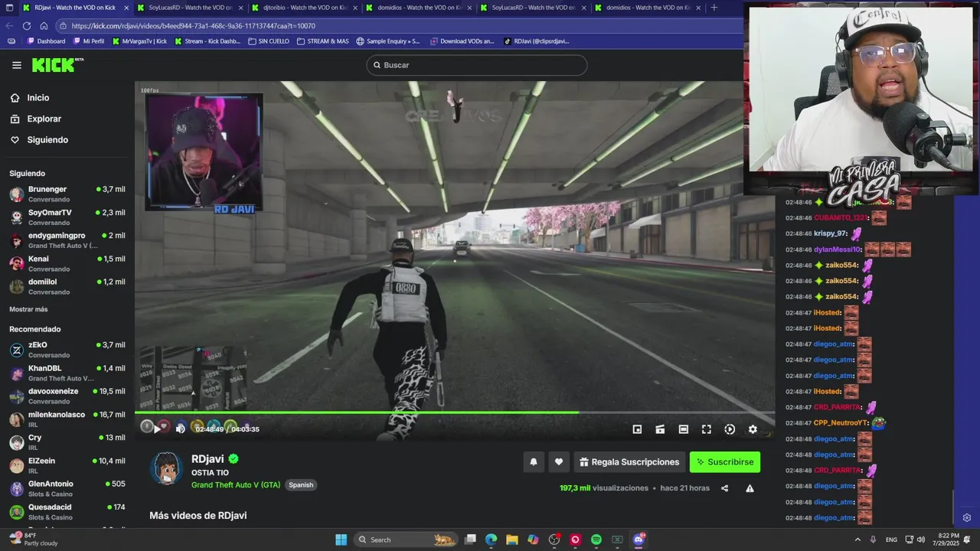980x551 pixels.
Task: Toggle mini player mode in video controls
Action: 637,429
